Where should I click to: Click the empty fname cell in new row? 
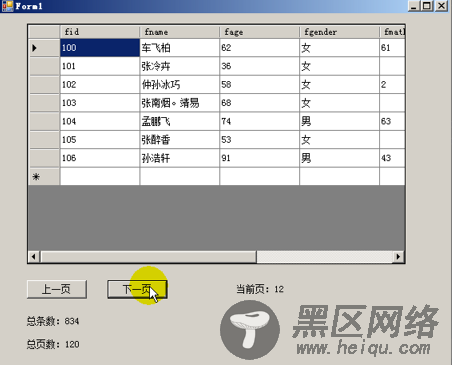(x=179, y=176)
